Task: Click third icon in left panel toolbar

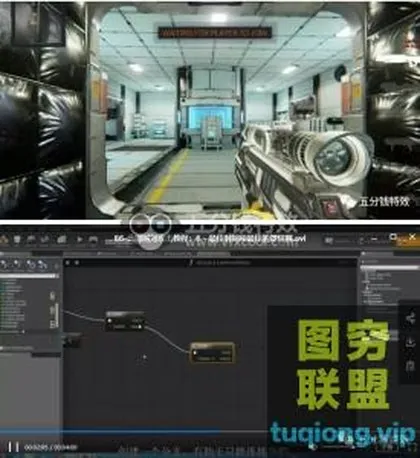Action: 31,265
